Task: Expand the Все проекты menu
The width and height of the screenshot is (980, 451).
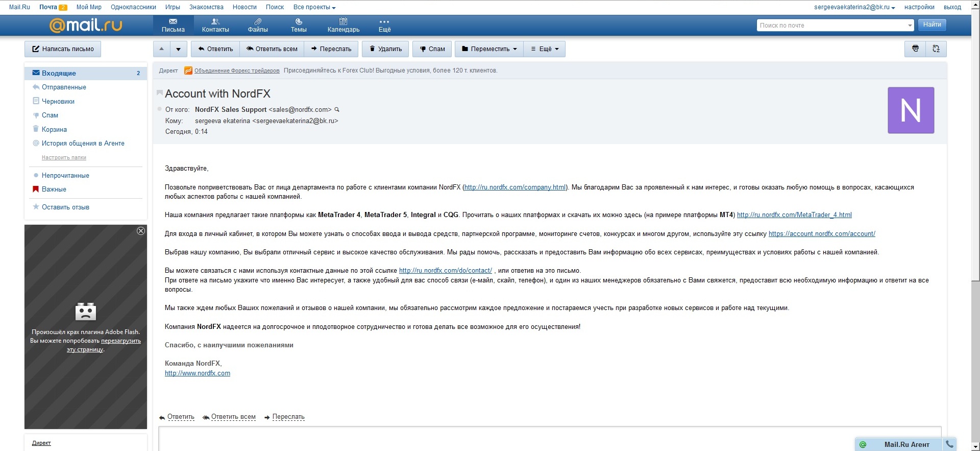Action: tap(314, 7)
